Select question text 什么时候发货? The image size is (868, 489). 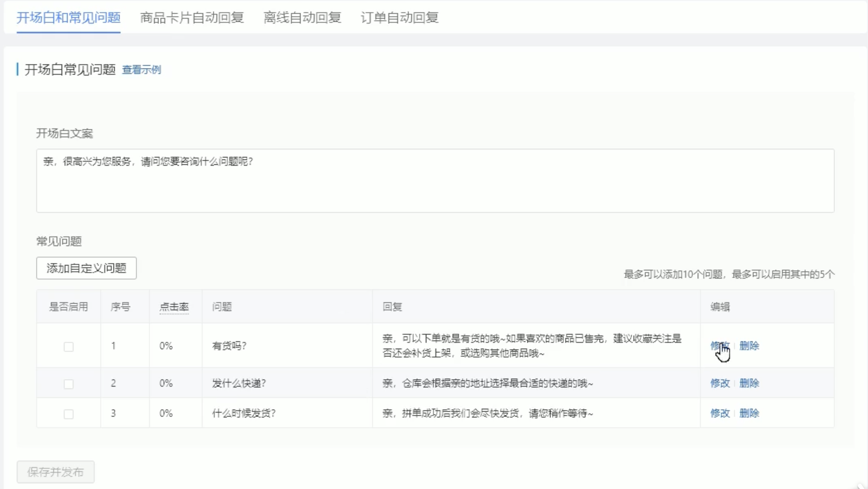click(x=244, y=413)
